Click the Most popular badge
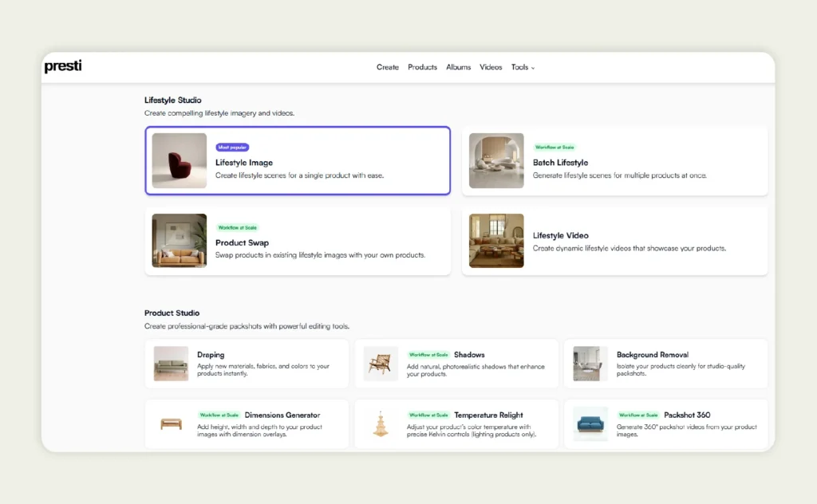Screen dimensions: 817x504 233,148
